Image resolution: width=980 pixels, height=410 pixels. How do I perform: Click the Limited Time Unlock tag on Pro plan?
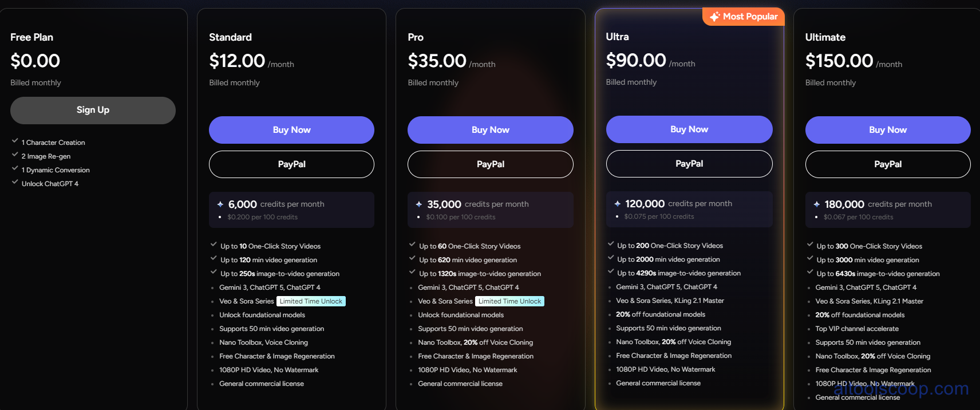pyautogui.click(x=509, y=301)
